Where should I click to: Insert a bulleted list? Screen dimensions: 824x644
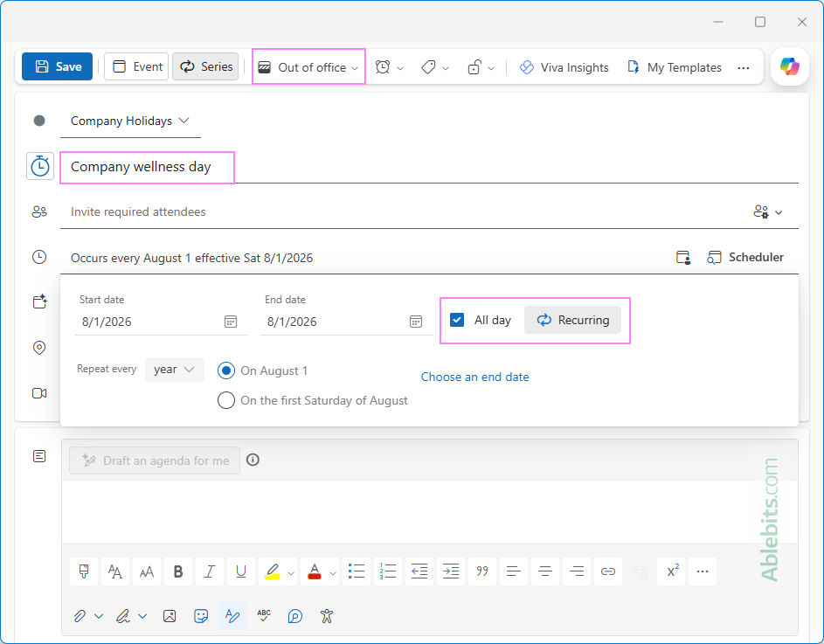click(x=357, y=571)
